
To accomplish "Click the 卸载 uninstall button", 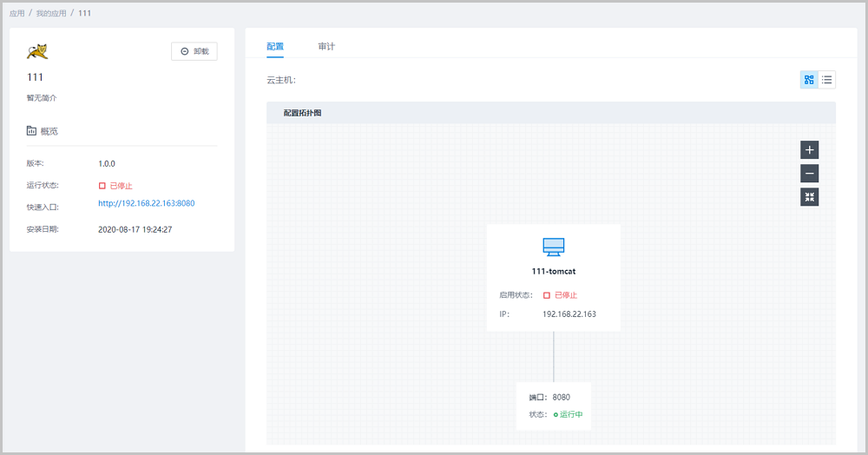I will [194, 51].
